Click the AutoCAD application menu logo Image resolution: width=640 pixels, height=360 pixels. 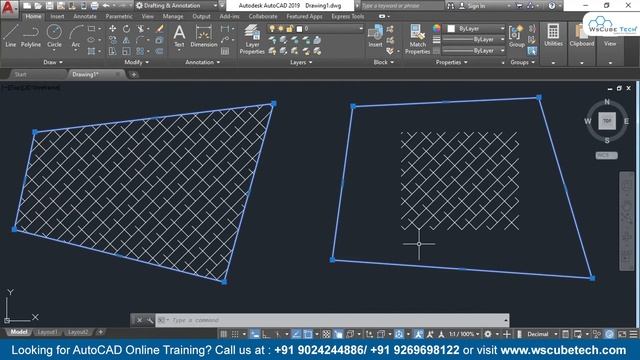pyautogui.click(x=9, y=8)
